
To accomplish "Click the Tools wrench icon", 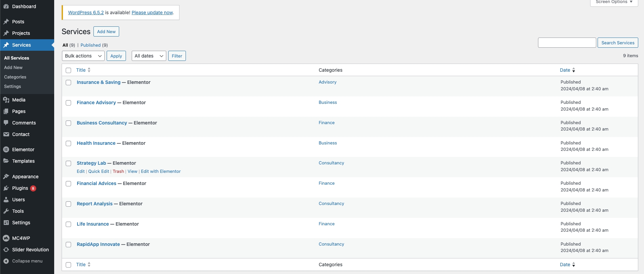I will 6,211.
